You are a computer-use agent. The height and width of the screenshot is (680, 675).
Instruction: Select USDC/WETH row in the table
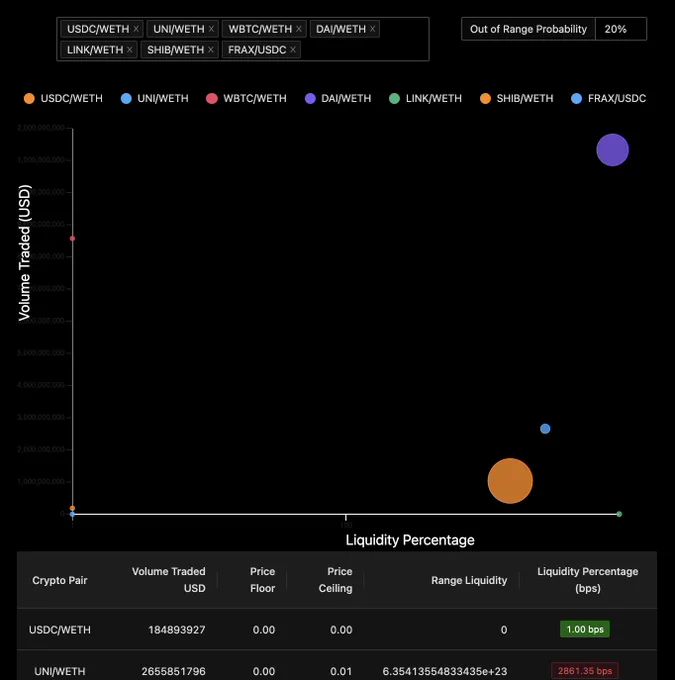pyautogui.click(x=337, y=629)
